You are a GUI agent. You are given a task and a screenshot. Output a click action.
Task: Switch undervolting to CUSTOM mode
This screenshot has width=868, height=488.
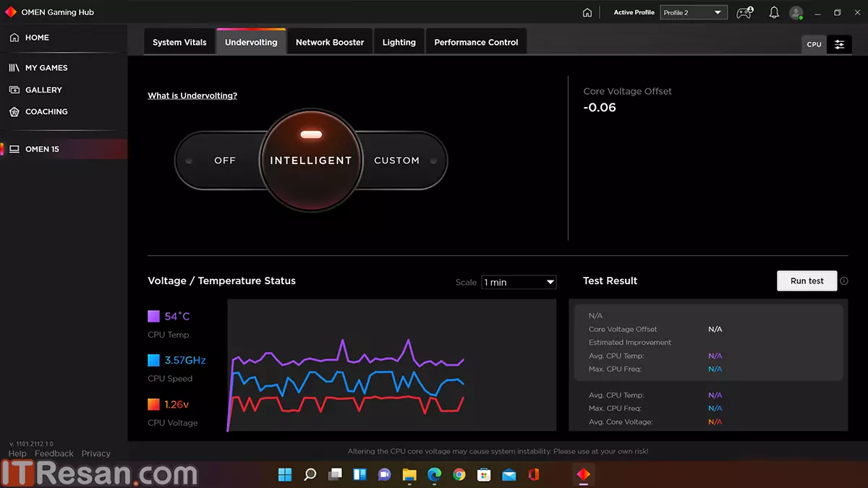(x=396, y=160)
